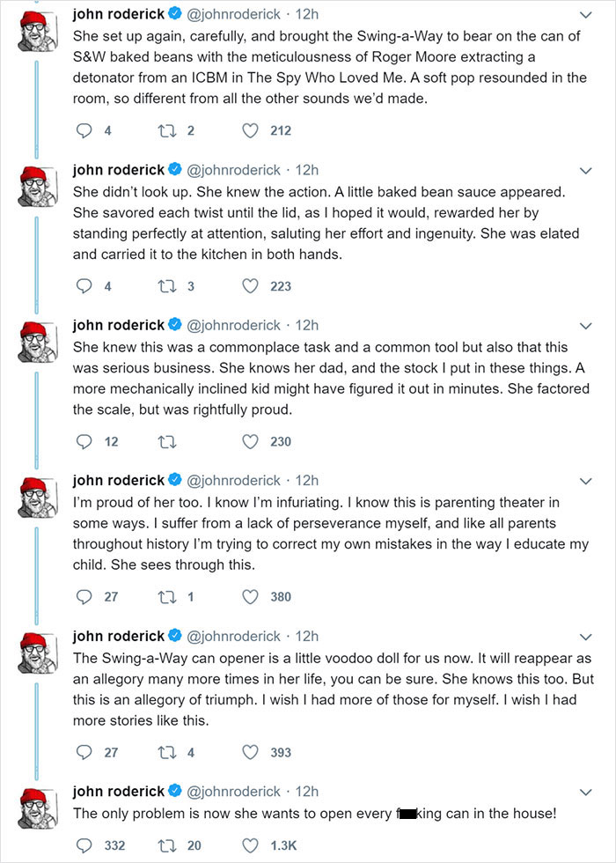Open replies on the 'She didn't look up' tweet
Screen dimensions: 616x863
point(84,285)
